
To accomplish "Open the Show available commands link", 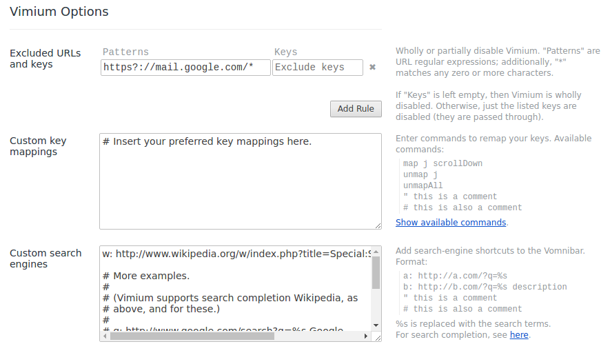I will point(451,222).
